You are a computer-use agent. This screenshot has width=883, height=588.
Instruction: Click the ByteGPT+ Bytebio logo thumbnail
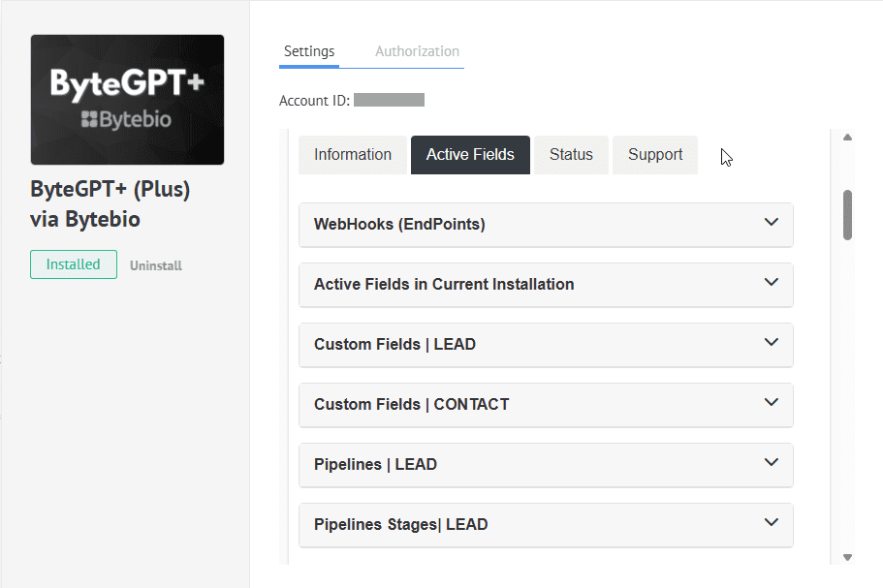click(x=127, y=100)
